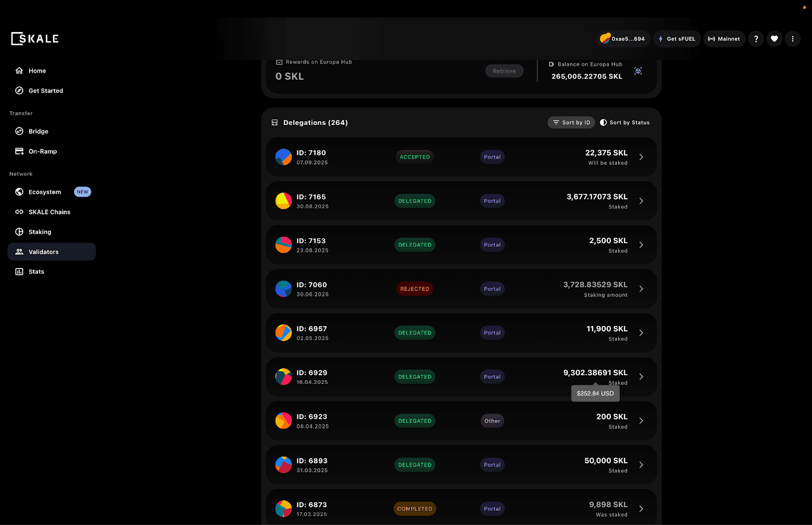Switch sorting to Sort by ID
The height and width of the screenshot is (525, 812).
571,122
